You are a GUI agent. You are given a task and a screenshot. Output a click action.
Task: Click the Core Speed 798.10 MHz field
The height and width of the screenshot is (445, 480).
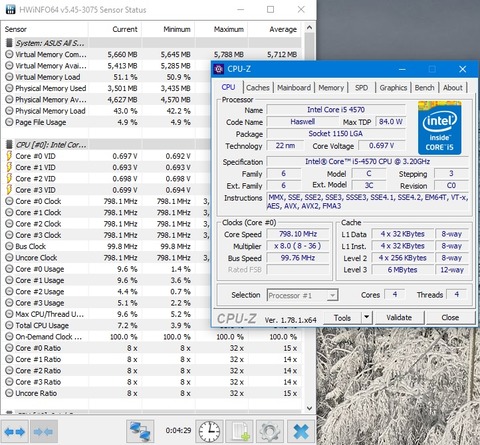[298, 234]
